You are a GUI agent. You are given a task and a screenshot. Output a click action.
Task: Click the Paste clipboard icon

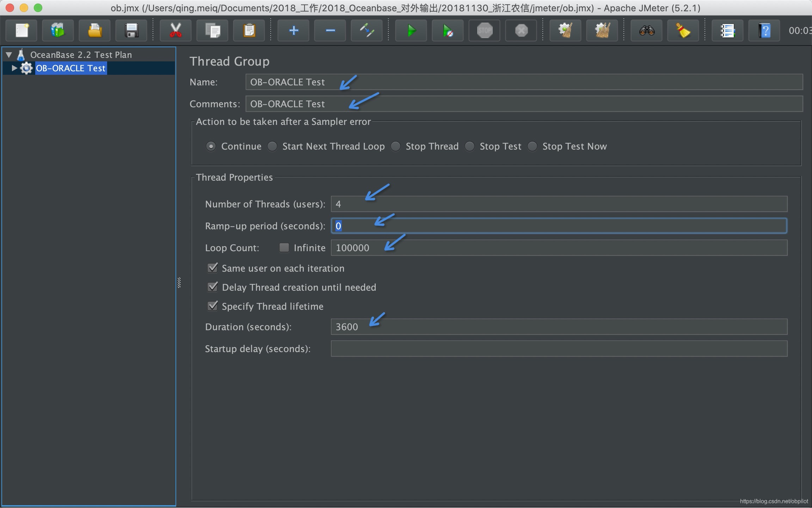249,31
